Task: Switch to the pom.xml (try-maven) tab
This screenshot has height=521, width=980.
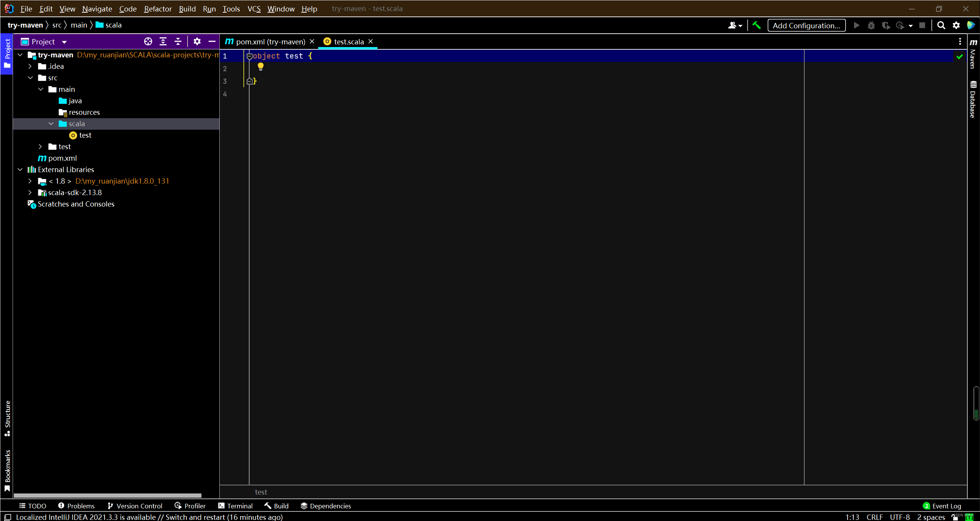Action: [x=269, y=42]
